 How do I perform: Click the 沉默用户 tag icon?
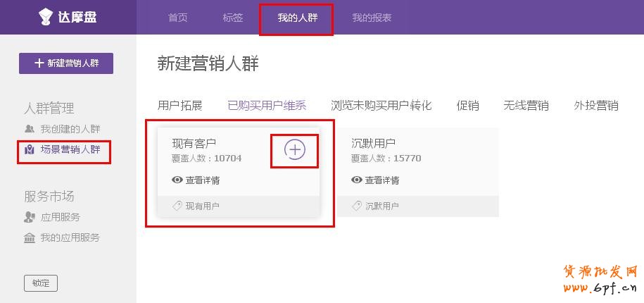[x=357, y=206]
